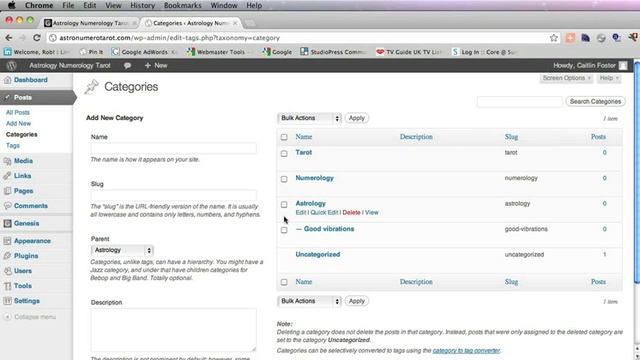Click the Description textarea
640x360 pixels.
[173, 330]
